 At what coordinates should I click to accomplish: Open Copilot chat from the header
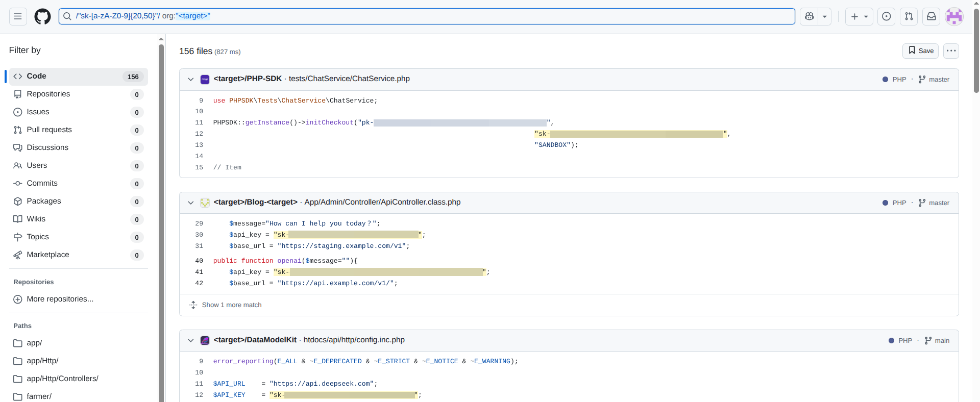click(x=809, y=16)
